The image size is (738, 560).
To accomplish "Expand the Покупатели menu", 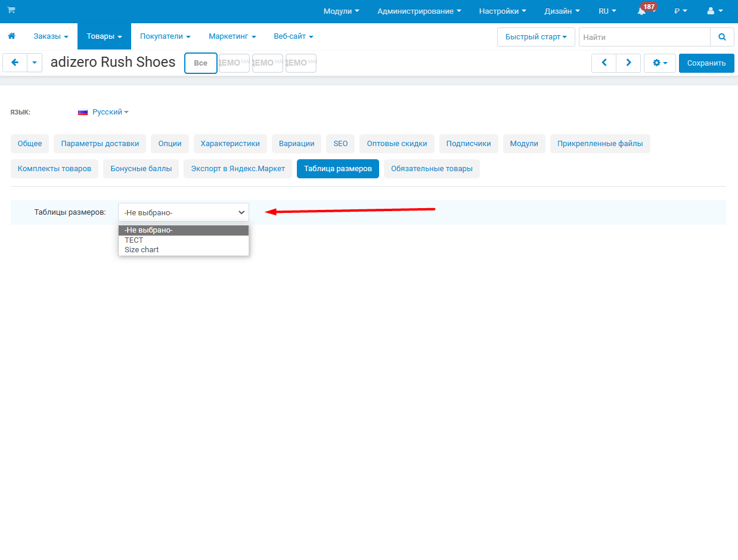I will coord(165,36).
